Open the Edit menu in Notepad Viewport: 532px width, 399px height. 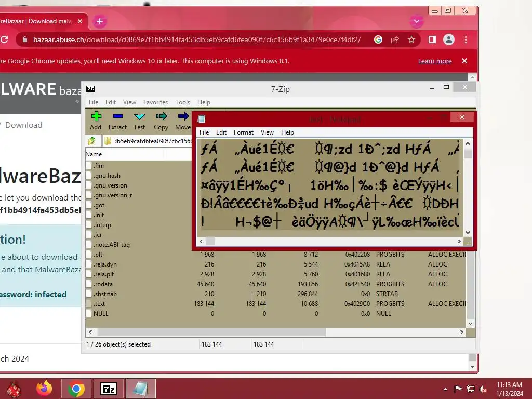(221, 132)
